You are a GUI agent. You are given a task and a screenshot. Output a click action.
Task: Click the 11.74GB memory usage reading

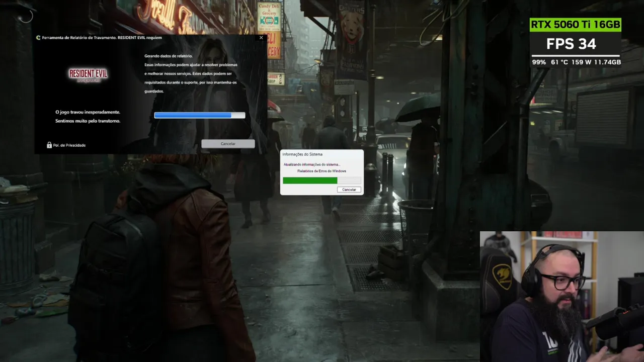[608, 62]
